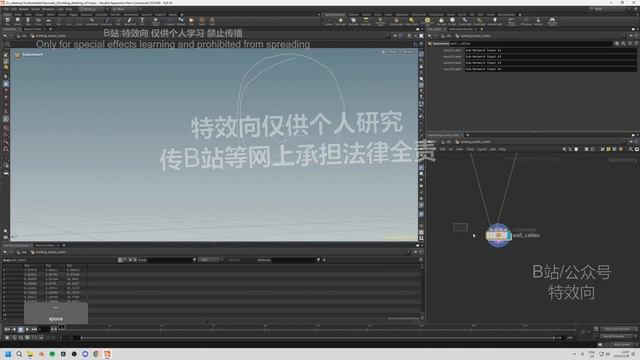Viewport: 640px width, 360px height.
Task: Open the File menu
Action: (x=6, y=9)
